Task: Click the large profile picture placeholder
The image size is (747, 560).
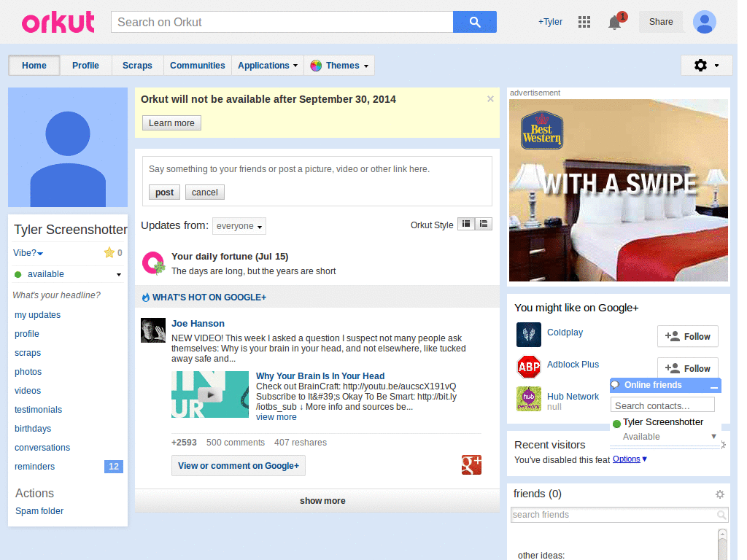Action: 68,147
